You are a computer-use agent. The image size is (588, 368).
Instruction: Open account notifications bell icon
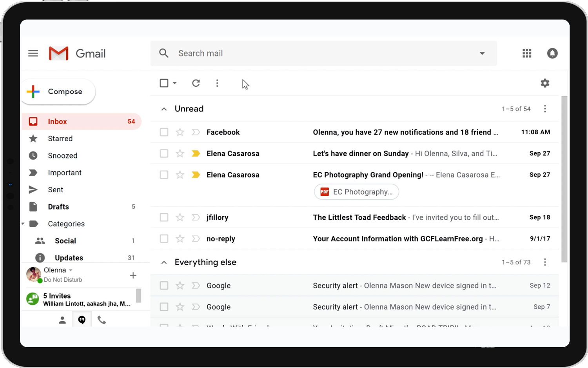coord(552,53)
